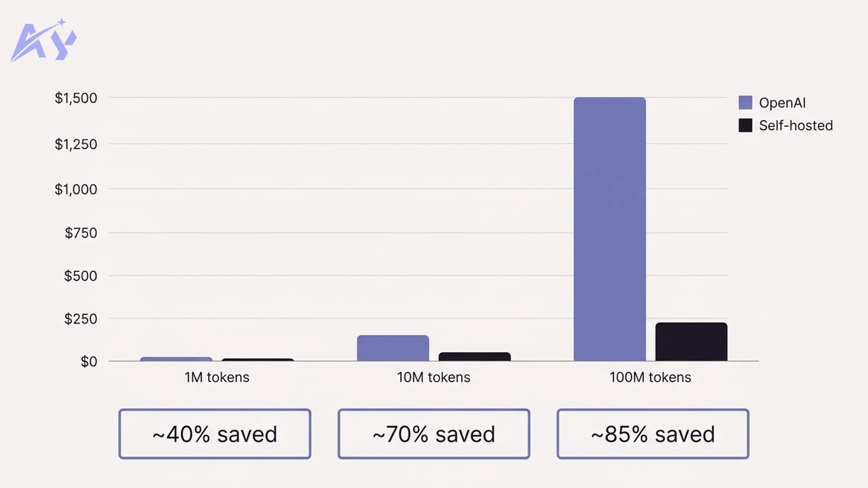
Task: Click the OpenAI bar for 1M tokens
Action: (x=176, y=359)
